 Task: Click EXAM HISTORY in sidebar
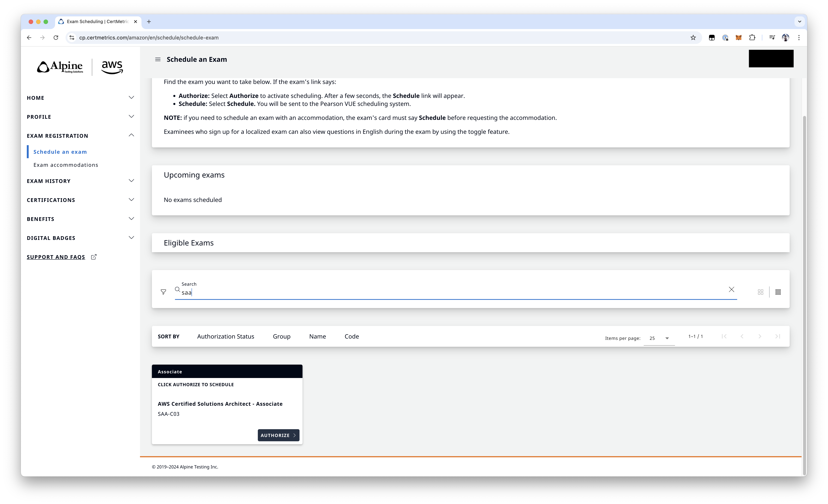pos(49,181)
